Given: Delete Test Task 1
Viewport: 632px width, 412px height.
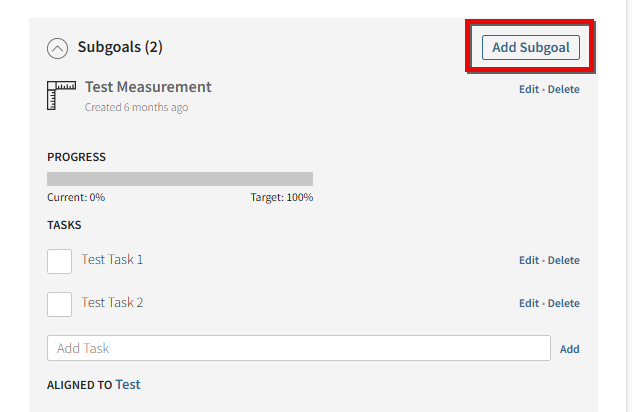Looking at the screenshot, I should 563,260.
